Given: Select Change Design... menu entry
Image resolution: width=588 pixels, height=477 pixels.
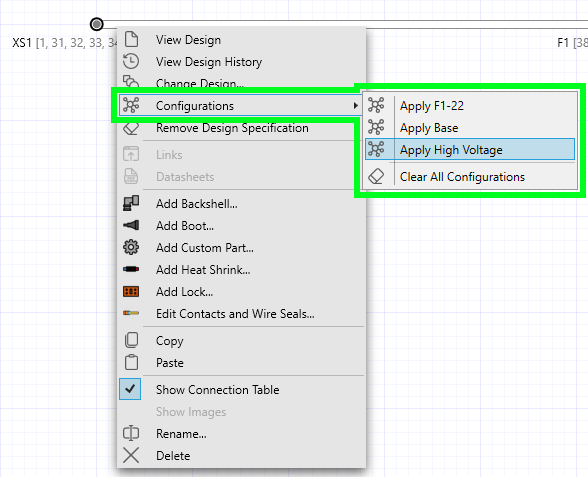Looking at the screenshot, I should [241, 82].
